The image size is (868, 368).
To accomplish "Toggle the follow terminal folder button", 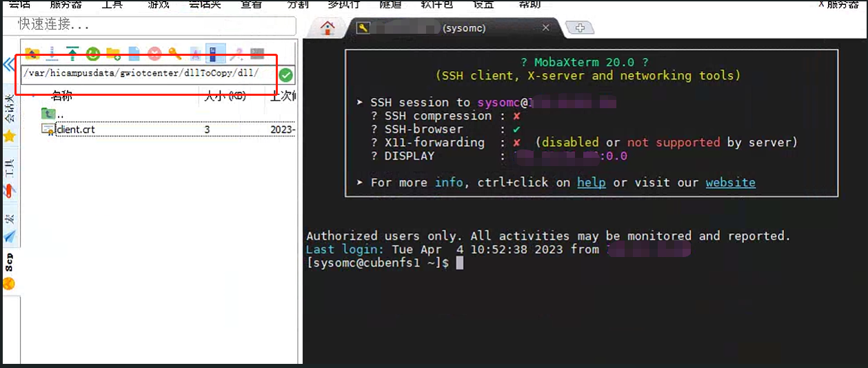I will tap(216, 53).
